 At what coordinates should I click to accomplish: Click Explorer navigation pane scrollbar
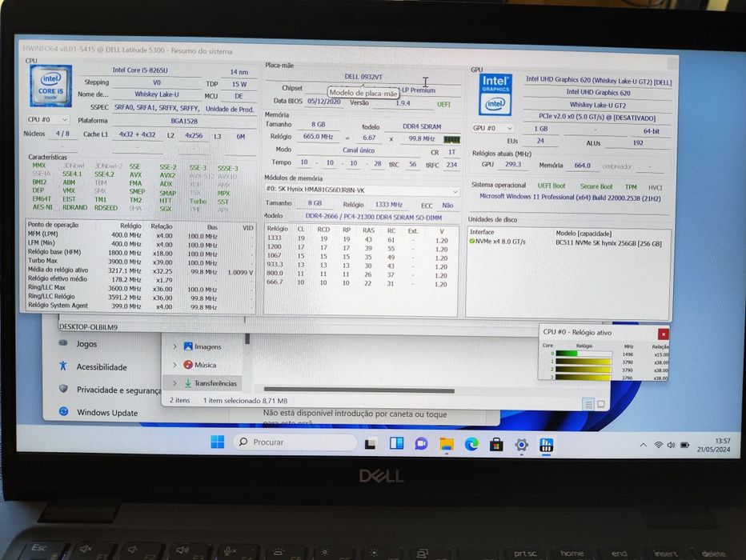247,338
